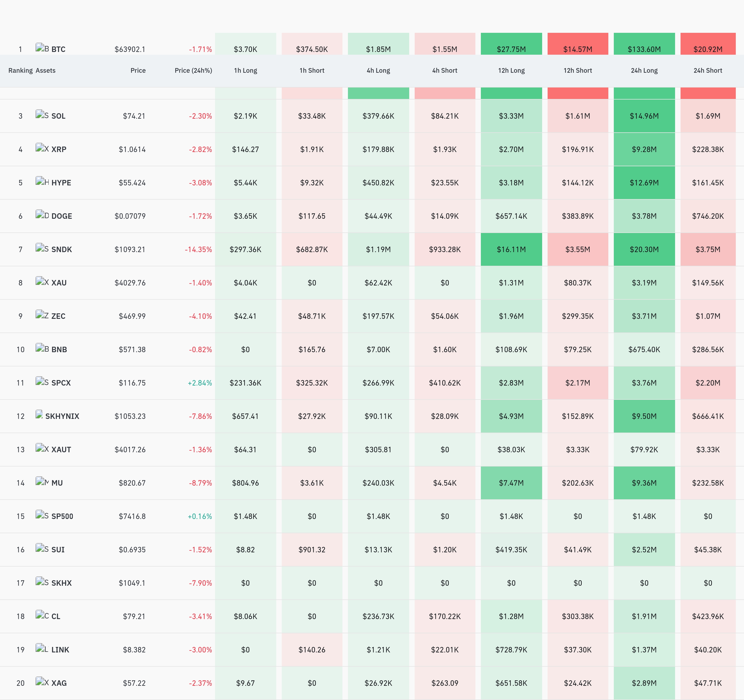
Task: Select the SPCX +2.84% price change
Action: pos(200,383)
